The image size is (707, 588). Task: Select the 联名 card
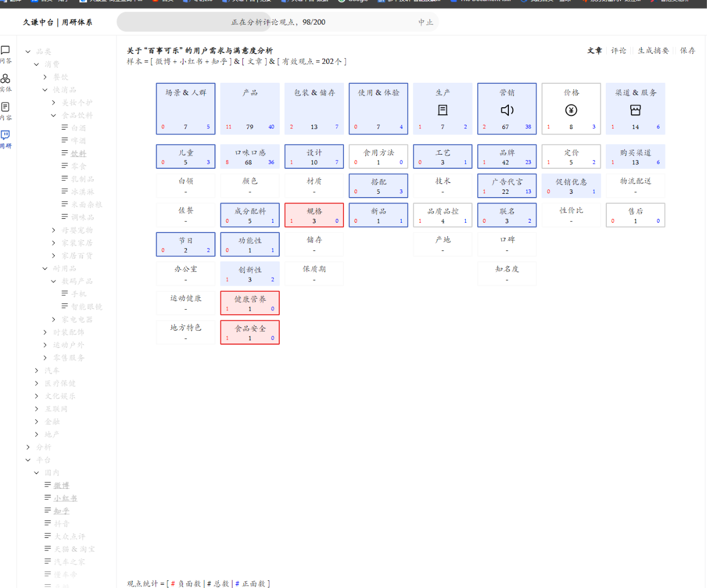click(507, 215)
